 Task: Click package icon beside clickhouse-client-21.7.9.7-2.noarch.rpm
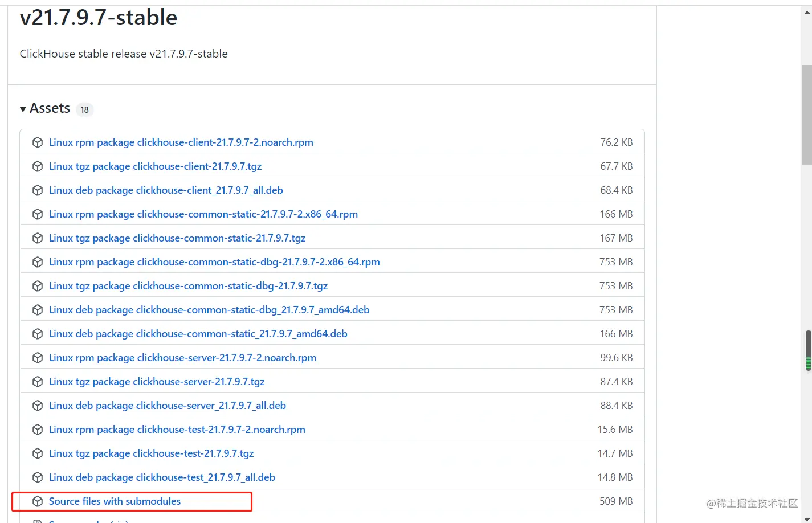(38, 142)
